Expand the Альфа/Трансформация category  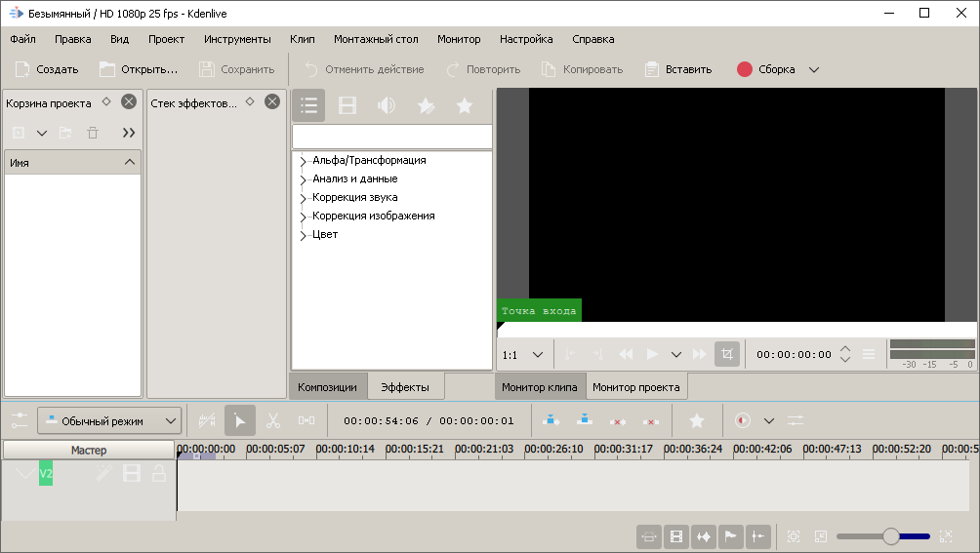coord(303,161)
